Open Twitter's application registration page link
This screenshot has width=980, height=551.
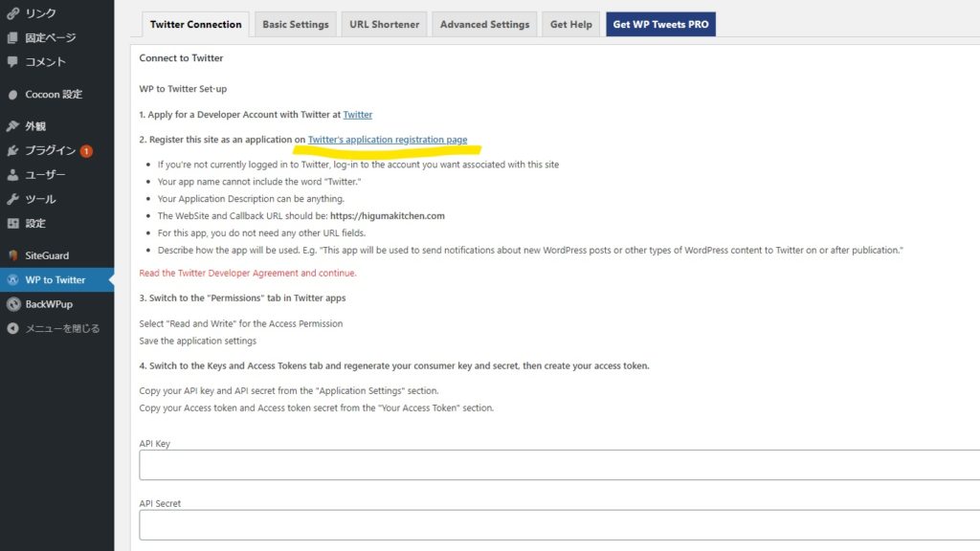388,140
